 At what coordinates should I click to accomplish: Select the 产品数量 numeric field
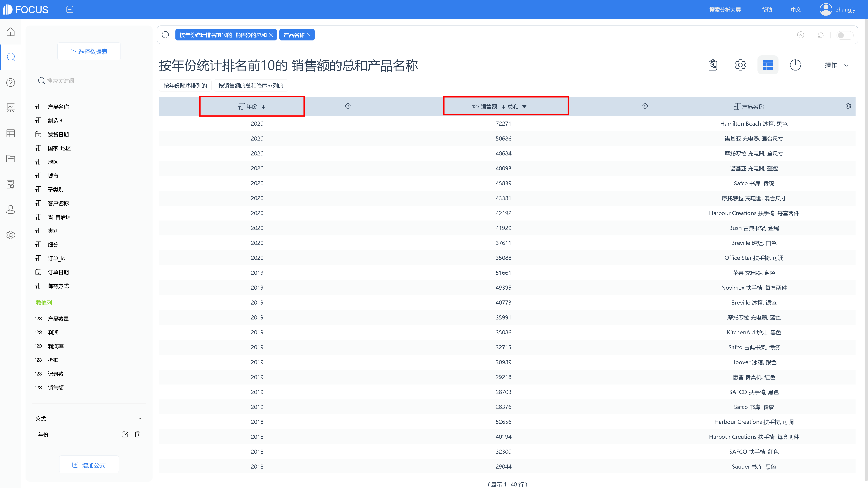[58, 319]
